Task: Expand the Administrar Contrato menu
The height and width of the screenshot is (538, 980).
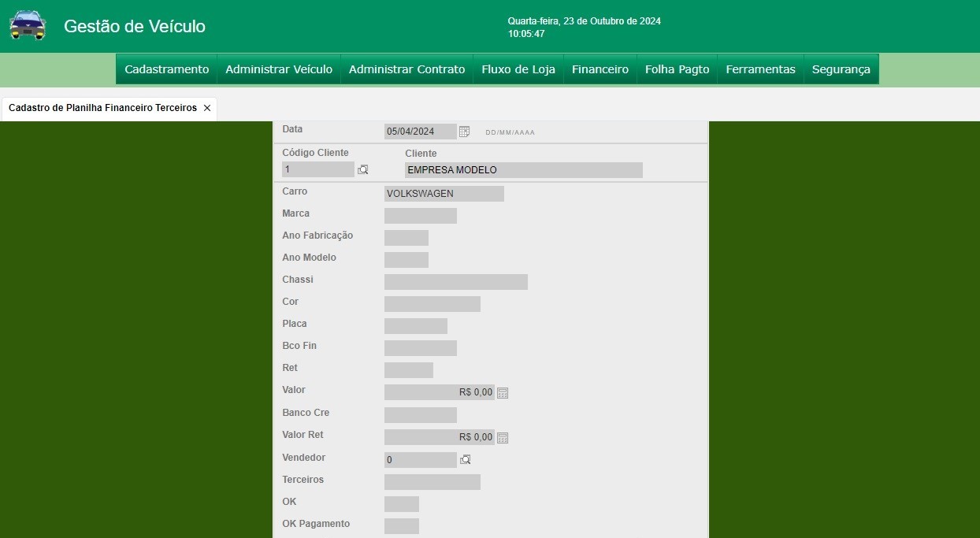Action: click(406, 69)
